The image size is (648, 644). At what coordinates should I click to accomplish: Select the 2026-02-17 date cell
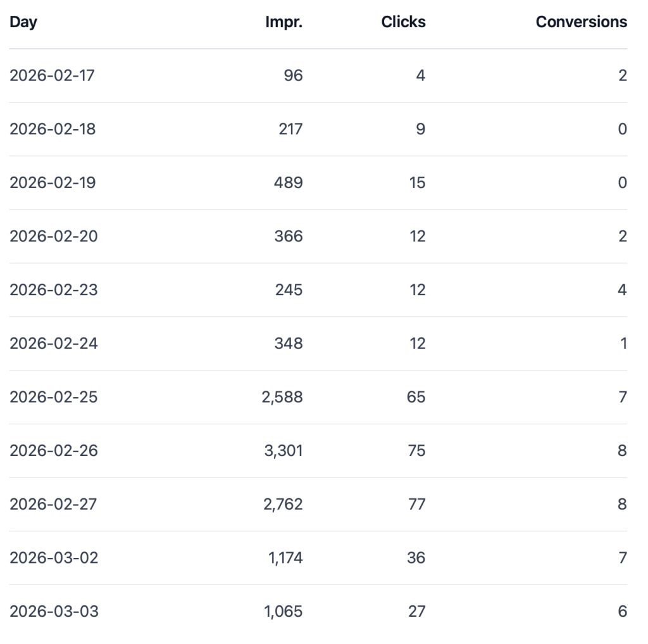(x=53, y=76)
